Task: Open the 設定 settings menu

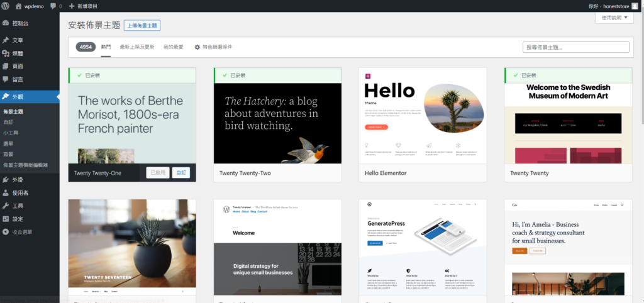Action: pos(18,219)
